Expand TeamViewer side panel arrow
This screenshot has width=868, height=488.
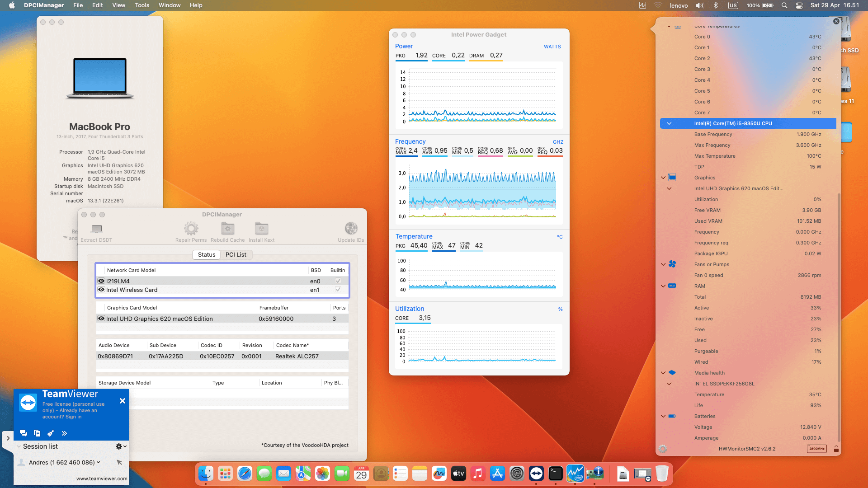point(8,438)
